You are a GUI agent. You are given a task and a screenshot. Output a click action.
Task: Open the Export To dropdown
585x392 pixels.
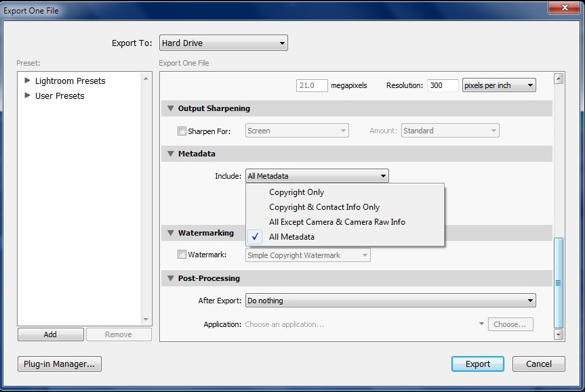click(224, 43)
